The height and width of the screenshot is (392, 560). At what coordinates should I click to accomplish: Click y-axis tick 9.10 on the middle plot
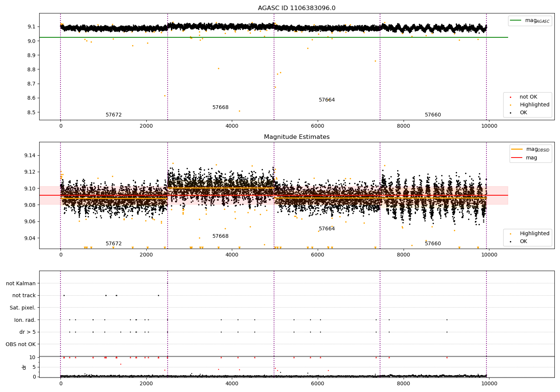pyautogui.click(x=29, y=189)
